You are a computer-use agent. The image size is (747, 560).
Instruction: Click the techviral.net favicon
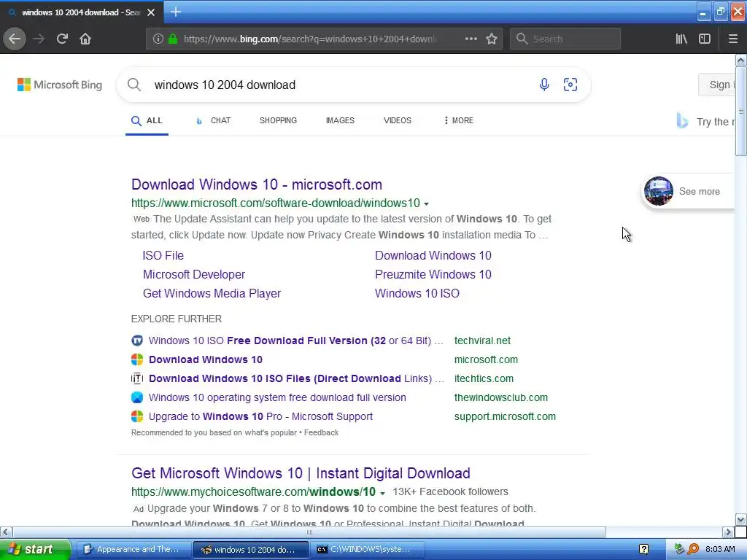click(x=137, y=341)
